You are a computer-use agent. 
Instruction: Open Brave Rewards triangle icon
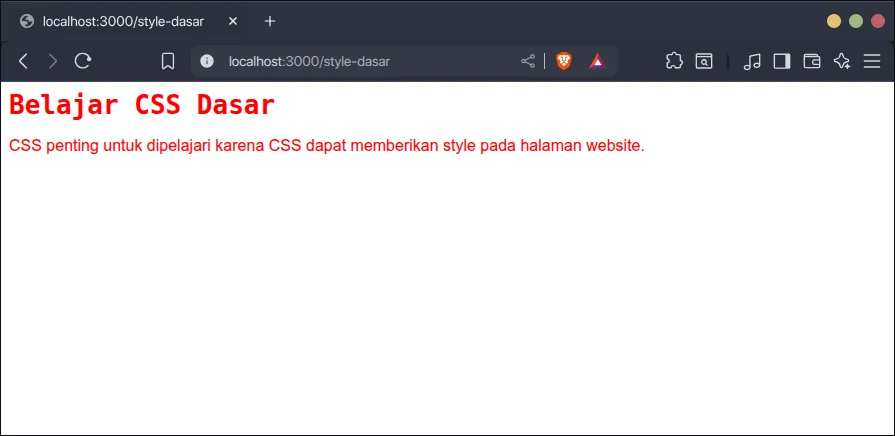[597, 61]
